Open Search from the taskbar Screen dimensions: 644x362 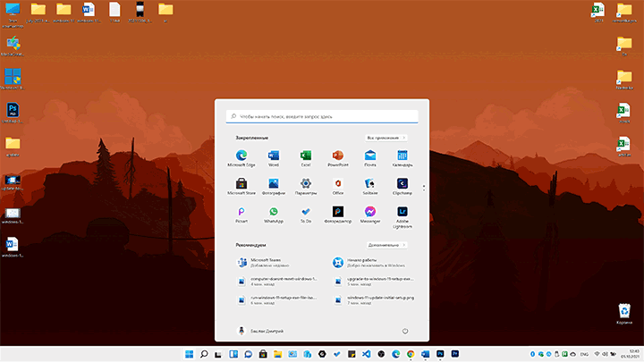[204, 354]
